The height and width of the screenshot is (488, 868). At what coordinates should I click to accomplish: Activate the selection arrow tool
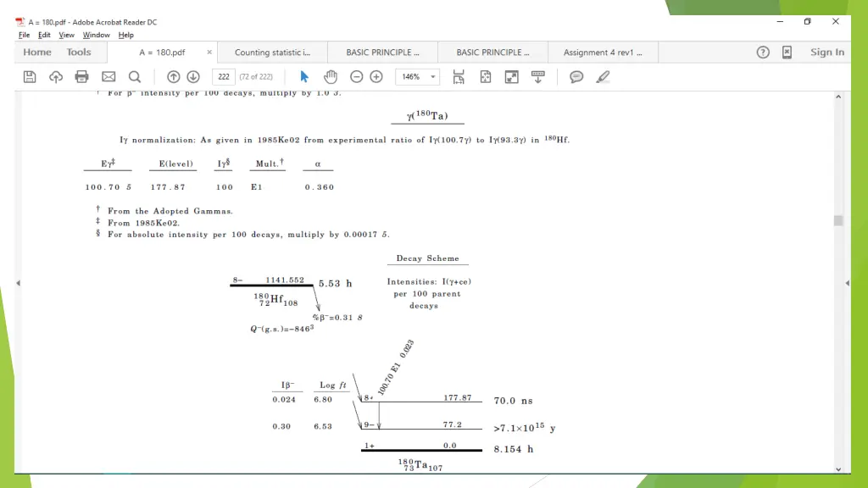point(304,77)
